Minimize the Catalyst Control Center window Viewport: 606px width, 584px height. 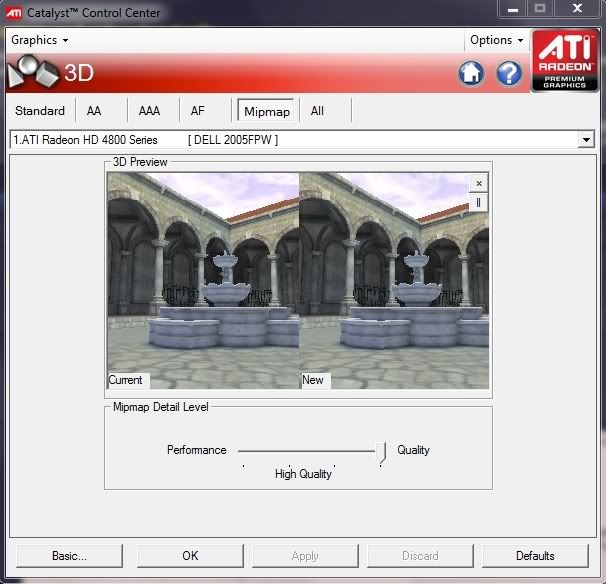coord(512,9)
